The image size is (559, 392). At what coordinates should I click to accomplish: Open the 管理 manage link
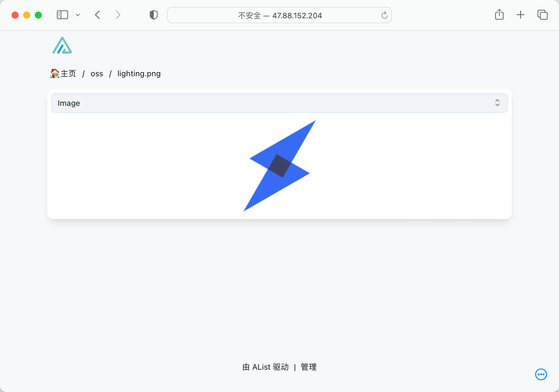309,367
